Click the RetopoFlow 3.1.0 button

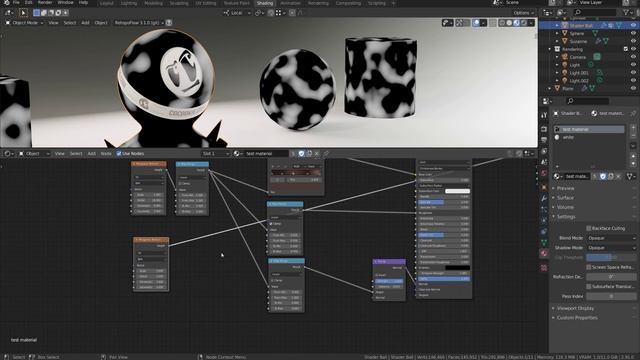pos(138,23)
